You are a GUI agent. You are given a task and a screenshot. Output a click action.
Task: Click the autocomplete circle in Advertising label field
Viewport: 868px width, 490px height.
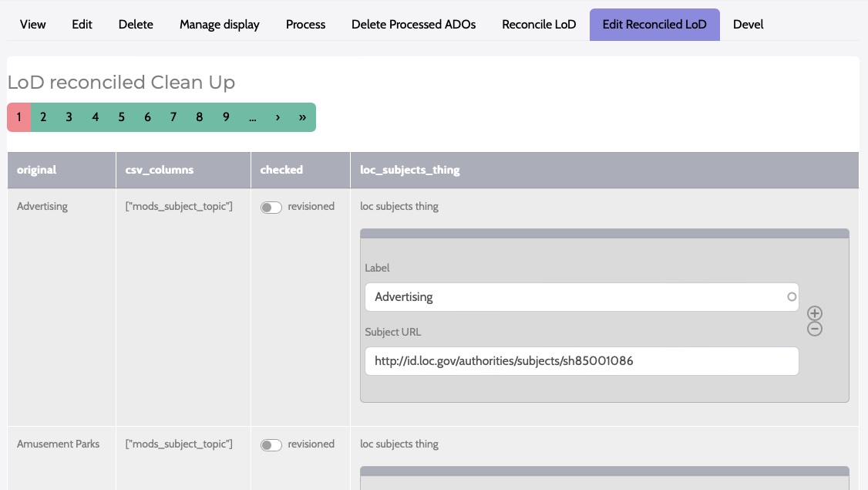(791, 296)
